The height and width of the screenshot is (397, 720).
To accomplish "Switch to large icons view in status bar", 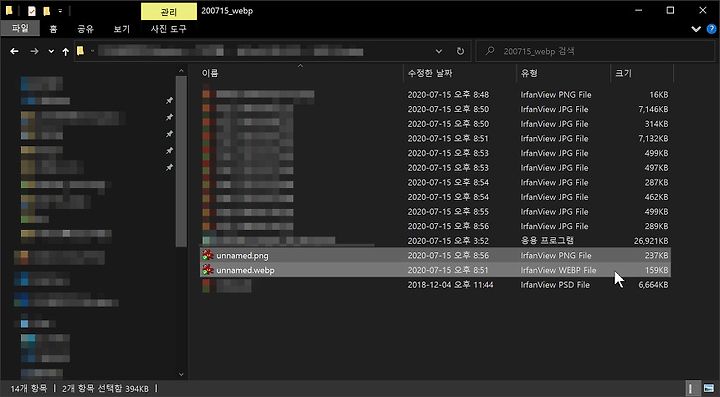I will (x=709, y=388).
